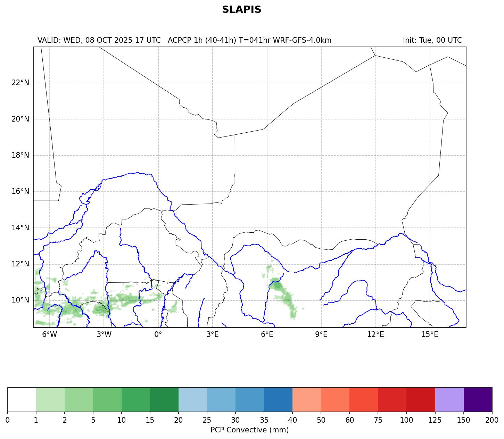
Task: Click the PCP Convective (mm) colorbar label
Action: 249,430
